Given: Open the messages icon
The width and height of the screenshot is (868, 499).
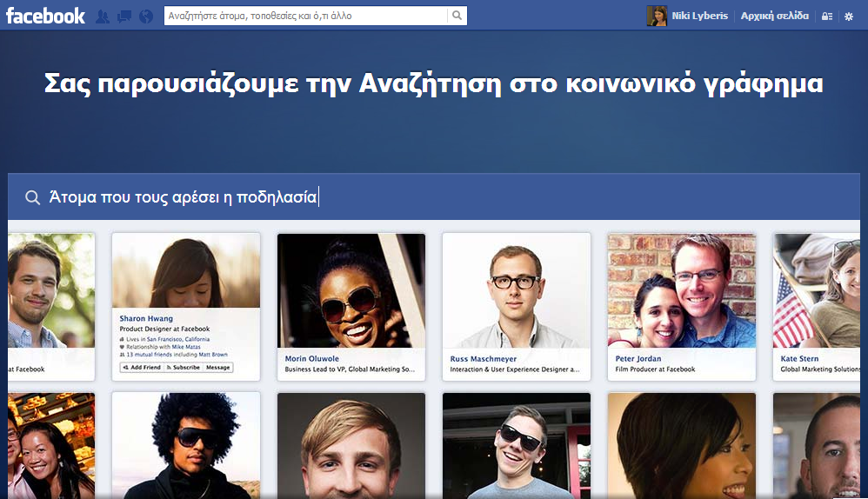Looking at the screenshot, I should [x=124, y=17].
